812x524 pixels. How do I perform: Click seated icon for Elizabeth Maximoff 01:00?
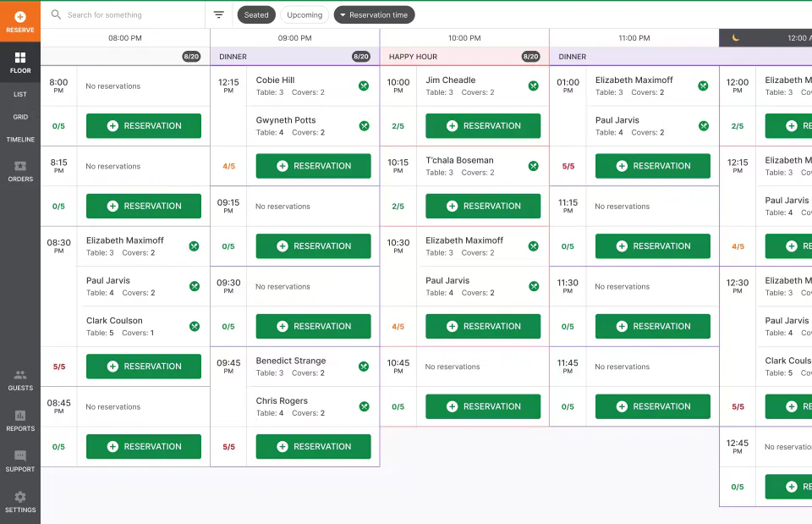(703, 86)
